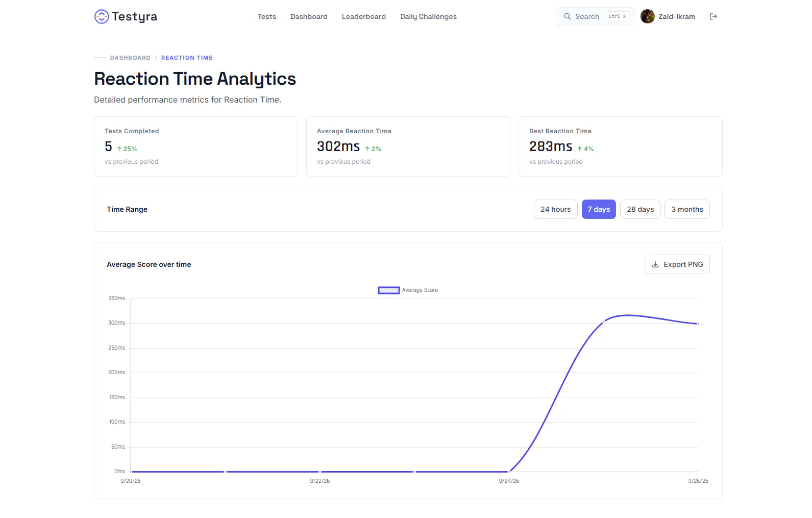Click the Testyra logo icon
This screenshot has height=518, width=812.
point(102,16)
